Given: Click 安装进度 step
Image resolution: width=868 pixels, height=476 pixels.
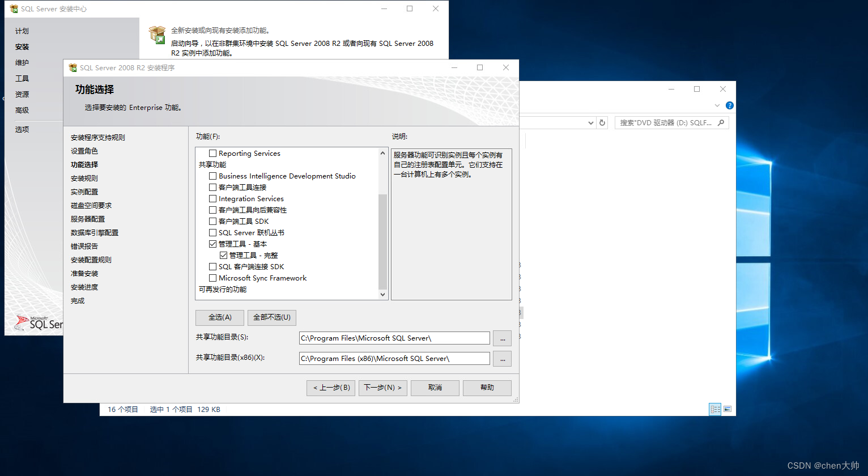Looking at the screenshot, I should click(x=84, y=287).
